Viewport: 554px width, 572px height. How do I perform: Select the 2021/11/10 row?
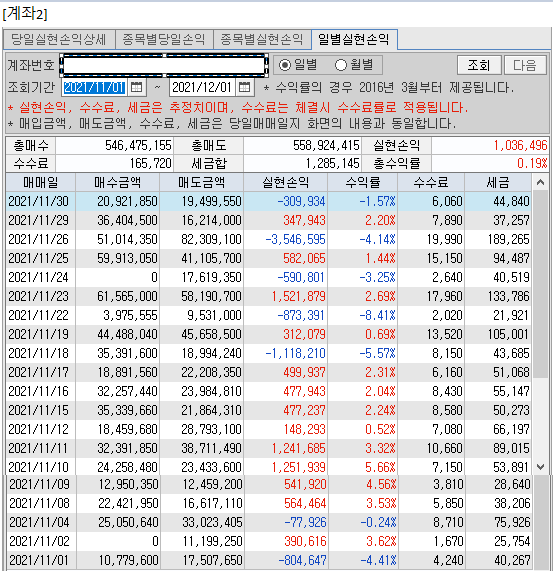268,467
